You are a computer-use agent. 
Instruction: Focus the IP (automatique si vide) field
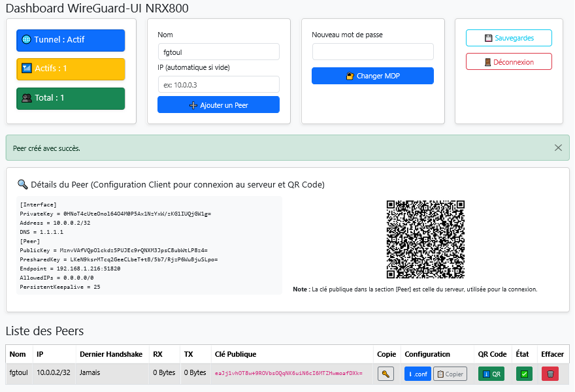pos(218,85)
